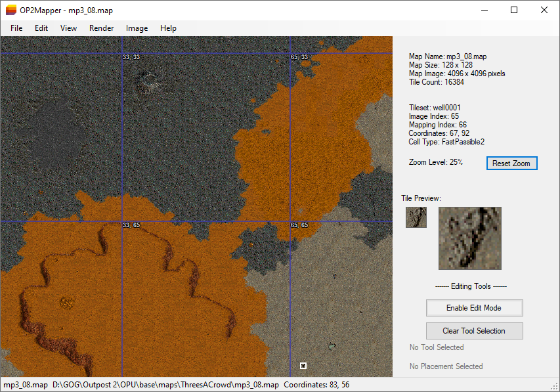Click the white-outlined selected tile marker on map

click(303, 366)
